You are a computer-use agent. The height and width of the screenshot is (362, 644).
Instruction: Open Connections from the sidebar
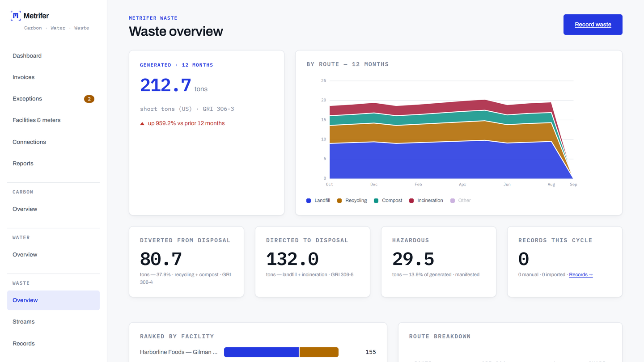[53, 142]
